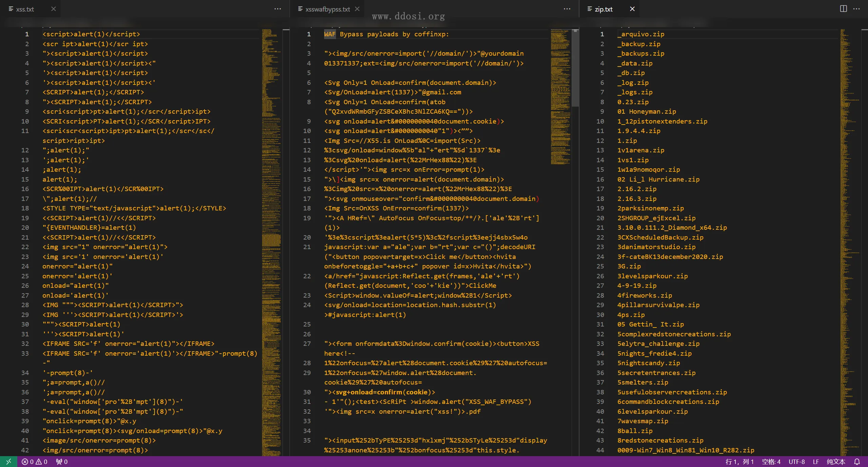Open more actions for xsswafbypss.txt group
The width and height of the screenshot is (868, 467).
coord(567,9)
